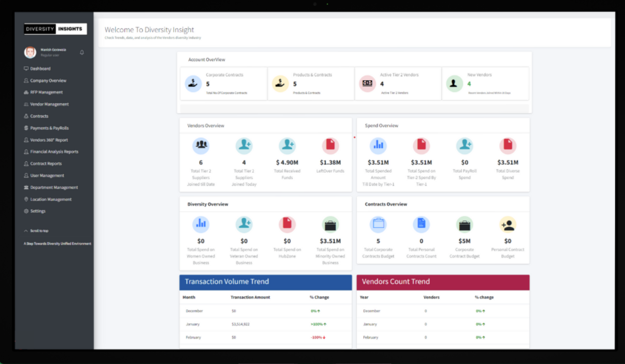The width and height of the screenshot is (625, 364).
Task: Open the notifications bell near the profile
Action: [82, 52]
